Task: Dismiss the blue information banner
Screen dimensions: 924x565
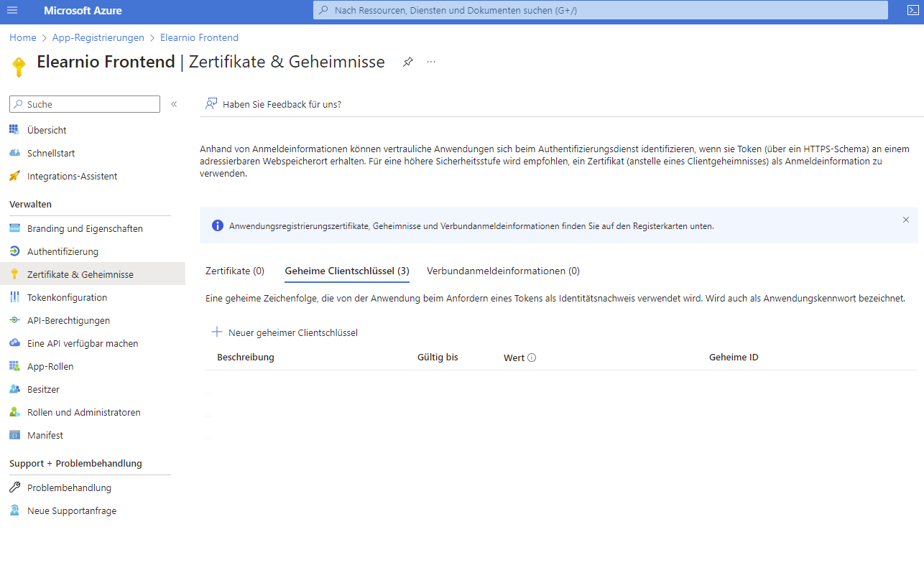Action: pyautogui.click(x=906, y=220)
